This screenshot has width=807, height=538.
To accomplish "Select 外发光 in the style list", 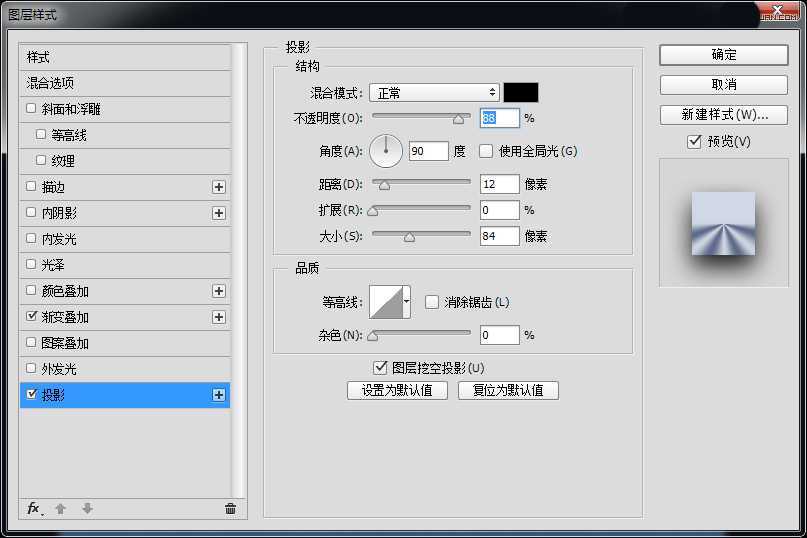I will [x=59, y=369].
